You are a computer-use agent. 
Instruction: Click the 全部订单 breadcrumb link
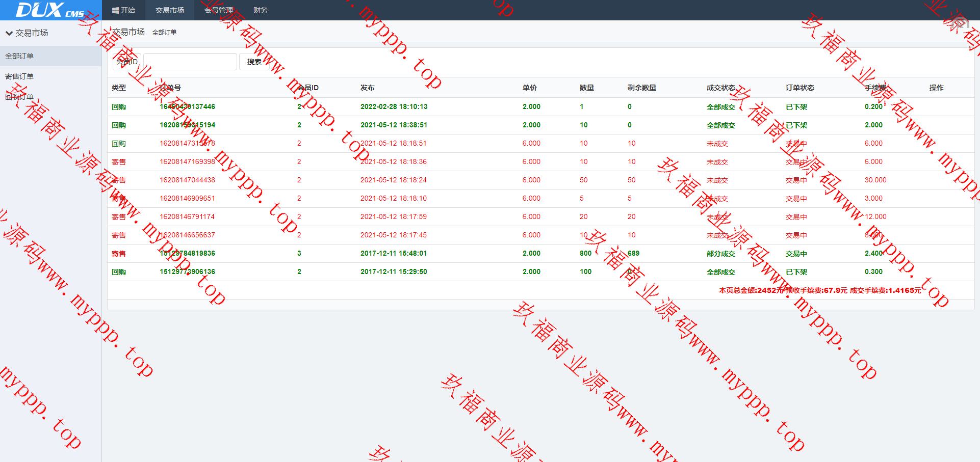tap(164, 33)
